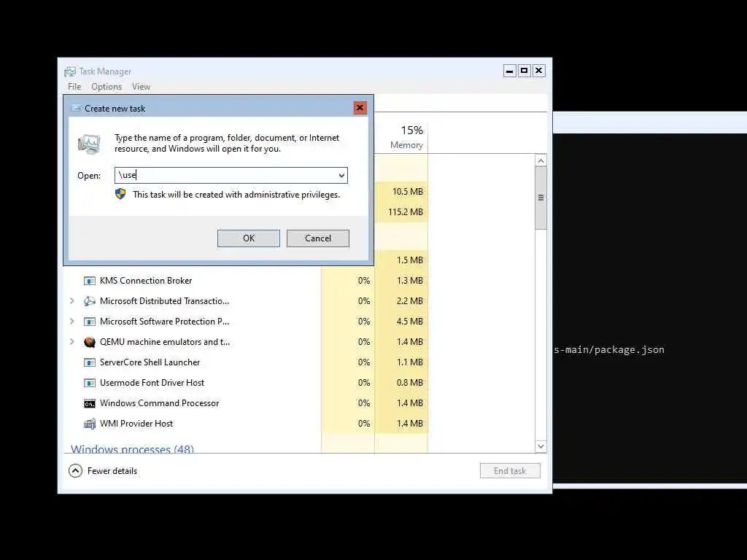Click the Windows Command Processor icon

90,403
